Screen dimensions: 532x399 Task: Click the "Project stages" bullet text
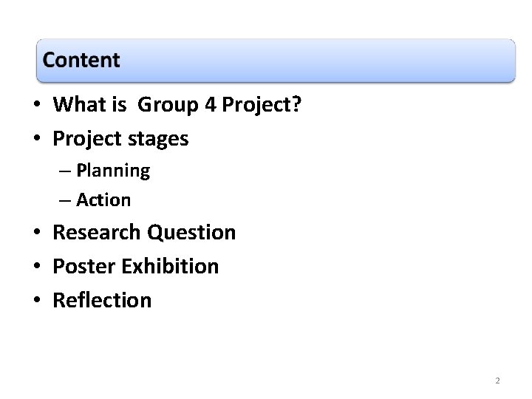click(120, 138)
